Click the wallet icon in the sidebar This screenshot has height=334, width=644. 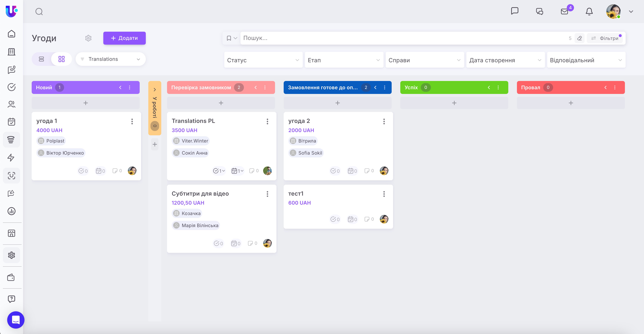11,277
